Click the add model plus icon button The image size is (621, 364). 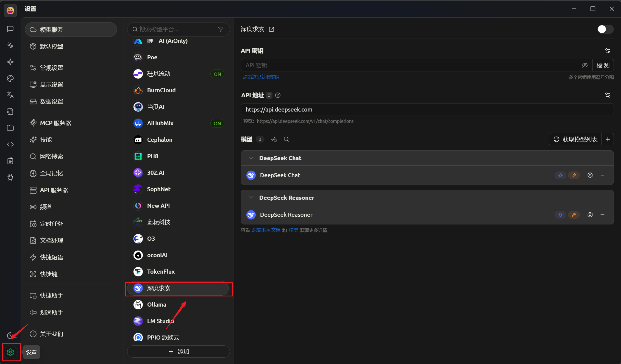click(608, 139)
